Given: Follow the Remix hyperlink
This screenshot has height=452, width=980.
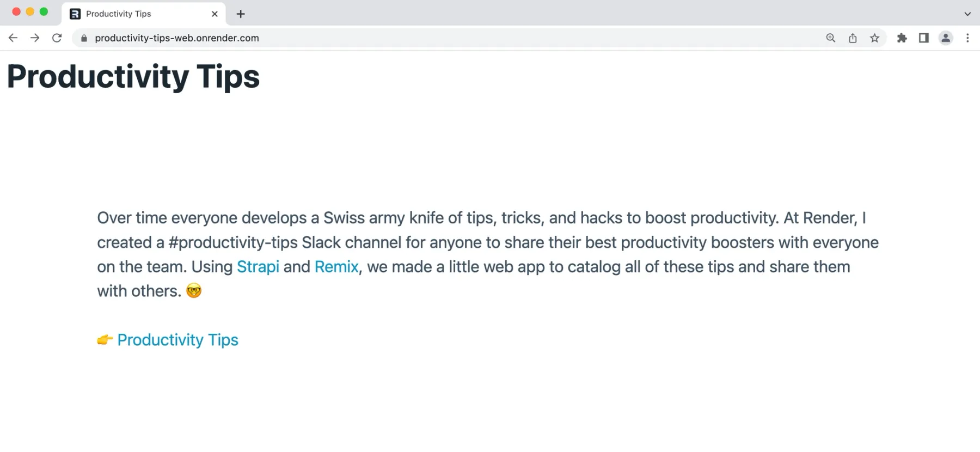Looking at the screenshot, I should (x=335, y=266).
